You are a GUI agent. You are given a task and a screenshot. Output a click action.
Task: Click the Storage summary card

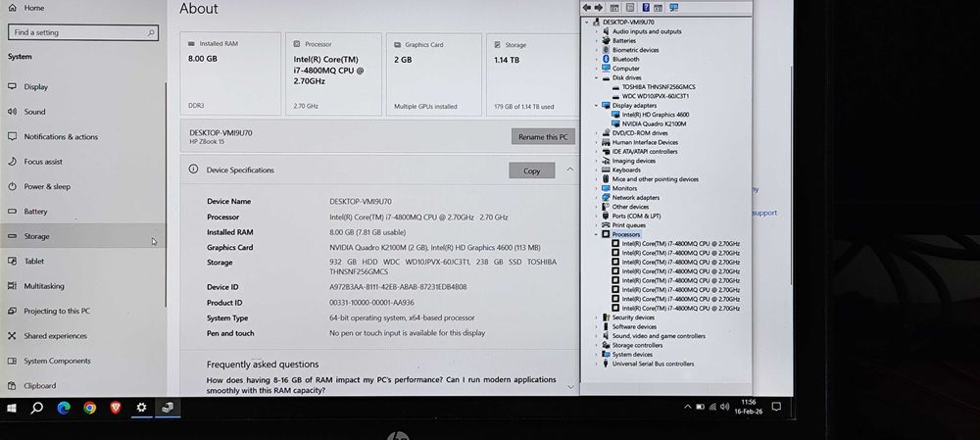533,74
